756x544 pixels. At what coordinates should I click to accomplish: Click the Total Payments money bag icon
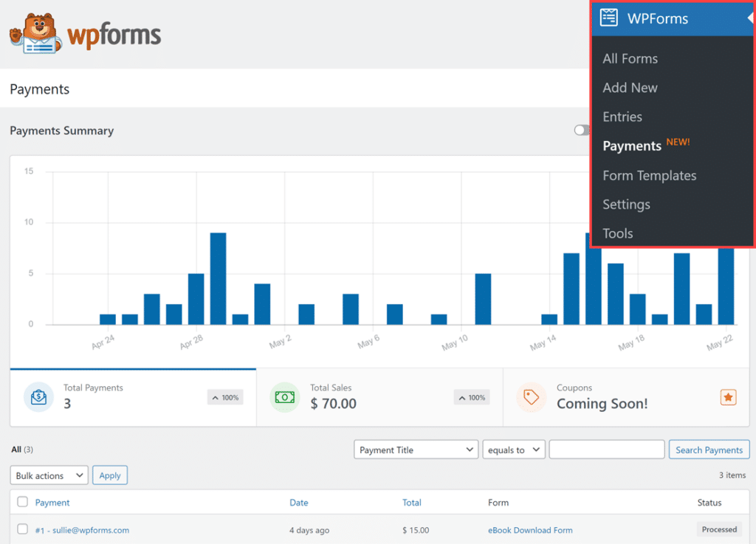[38, 396]
